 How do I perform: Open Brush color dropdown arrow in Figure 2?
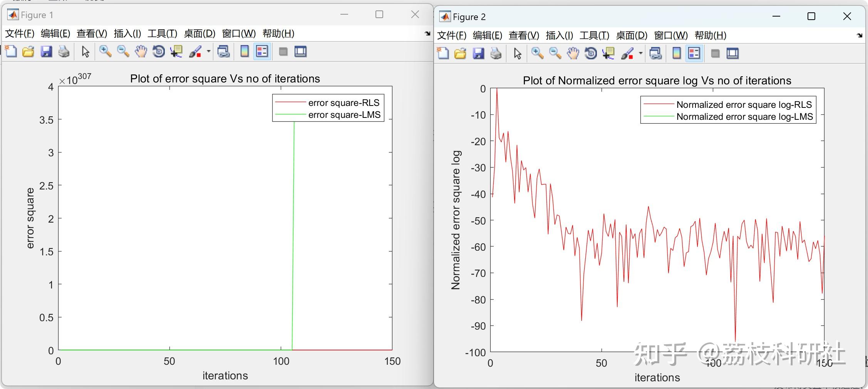[640, 53]
